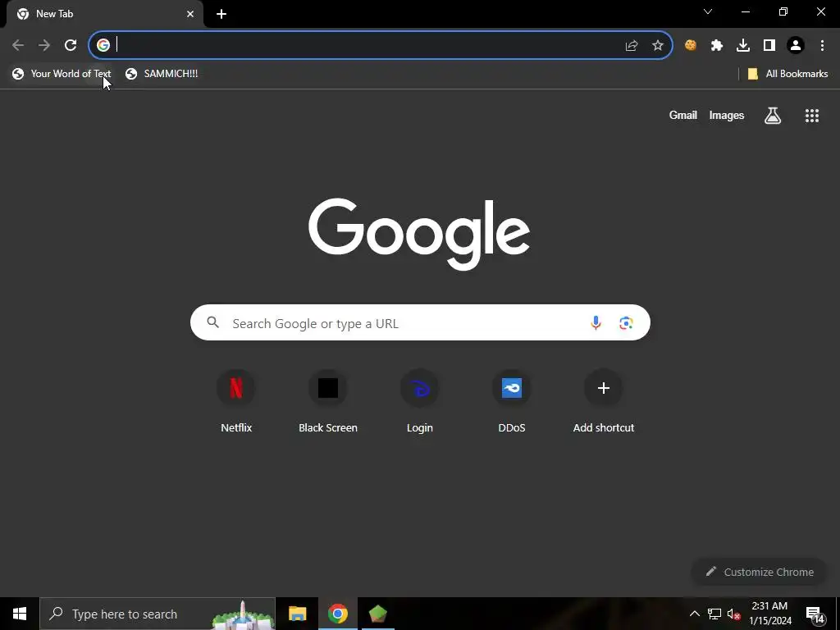The width and height of the screenshot is (840, 630).
Task: Toggle the side panel icon
Action: (x=769, y=45)
